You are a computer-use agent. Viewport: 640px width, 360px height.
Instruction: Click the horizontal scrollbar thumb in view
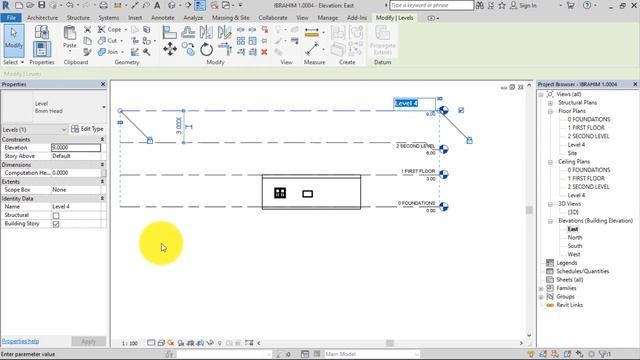390,343
